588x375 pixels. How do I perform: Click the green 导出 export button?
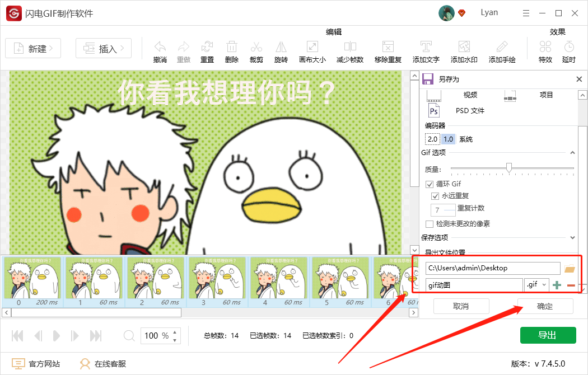pos(548,335)
